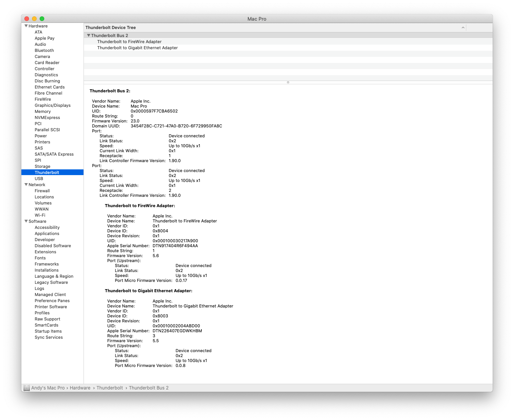
Task: Select Firewall under Network
Action: click(42, 191)
